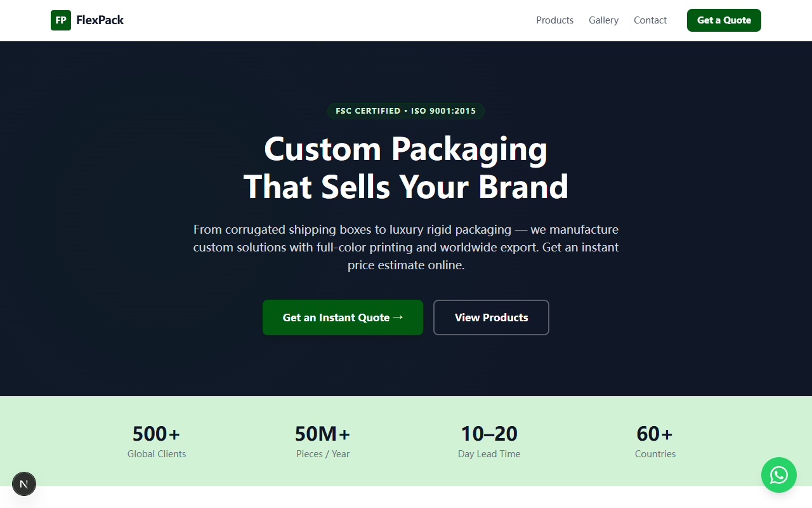Click Get an Instant Quote button
This screenshot has height=508, width=812.
343,317
